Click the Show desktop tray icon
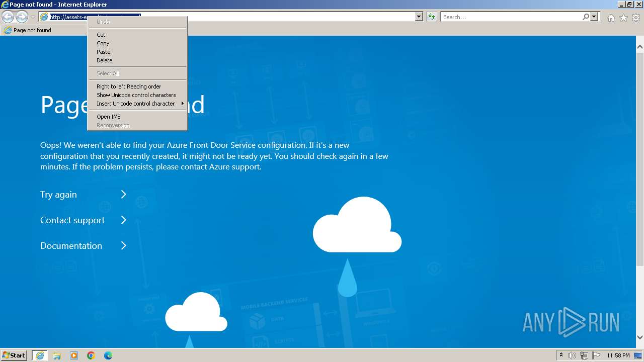Image resolution: width=644 pixels, height=362 pixels. point(638,355)
